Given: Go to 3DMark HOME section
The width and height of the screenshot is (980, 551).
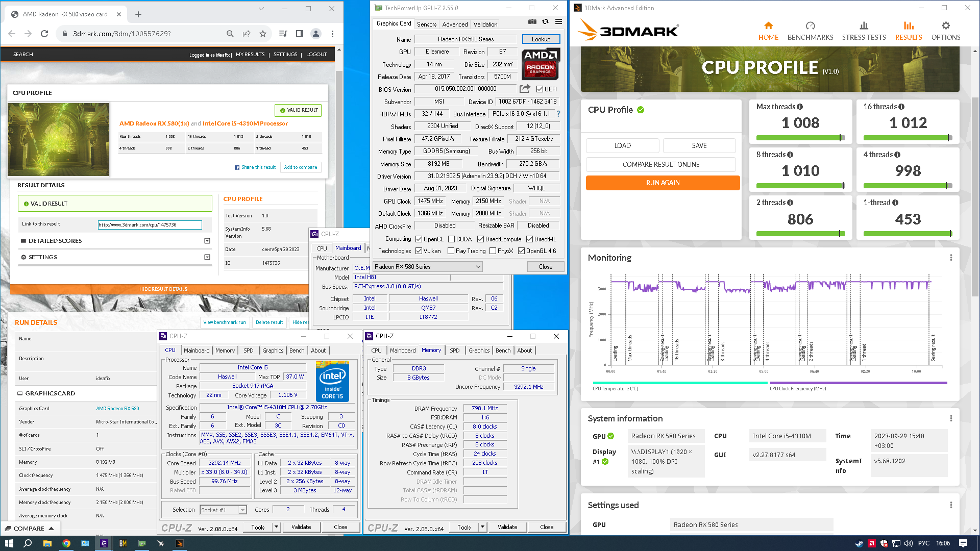Looking at the screenshot, I should pos(768,31).
